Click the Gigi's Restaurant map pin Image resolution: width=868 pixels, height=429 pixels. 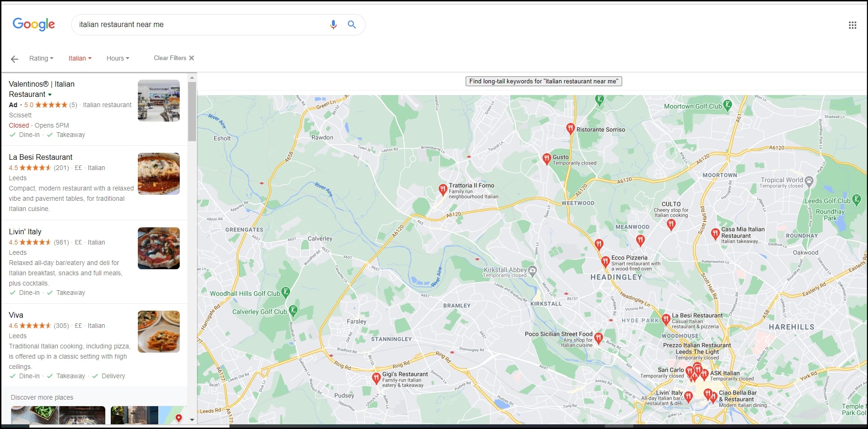tap(376, 378)
